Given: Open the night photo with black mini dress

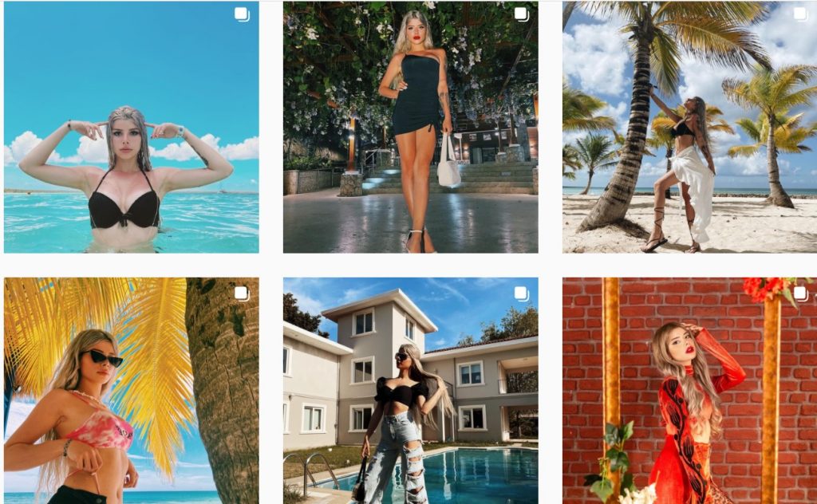Looking at the screenshot, I should (411, 127).
